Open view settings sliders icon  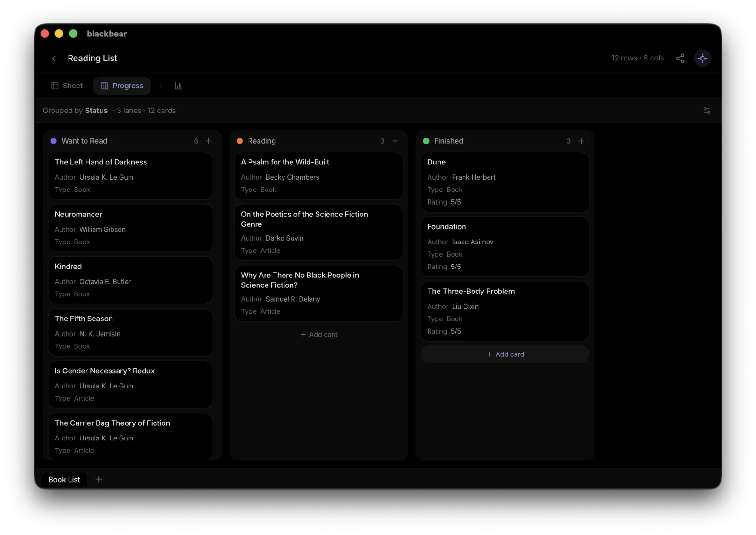point(706,111)
